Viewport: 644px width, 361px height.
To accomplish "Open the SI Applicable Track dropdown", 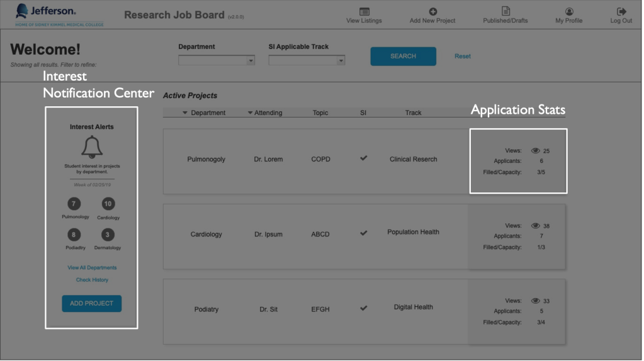I will [x=307, y=61].
